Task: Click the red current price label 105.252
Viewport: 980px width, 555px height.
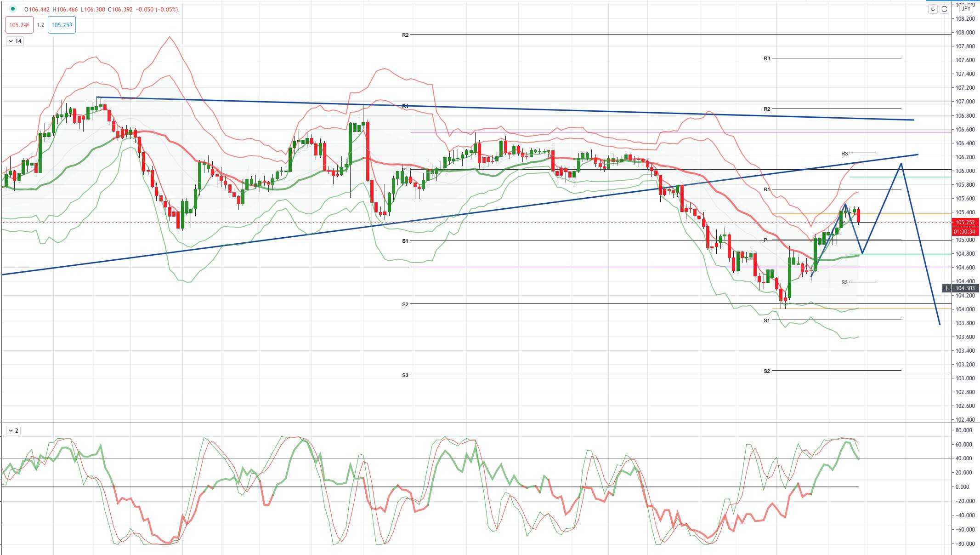Action: (965, 223)
